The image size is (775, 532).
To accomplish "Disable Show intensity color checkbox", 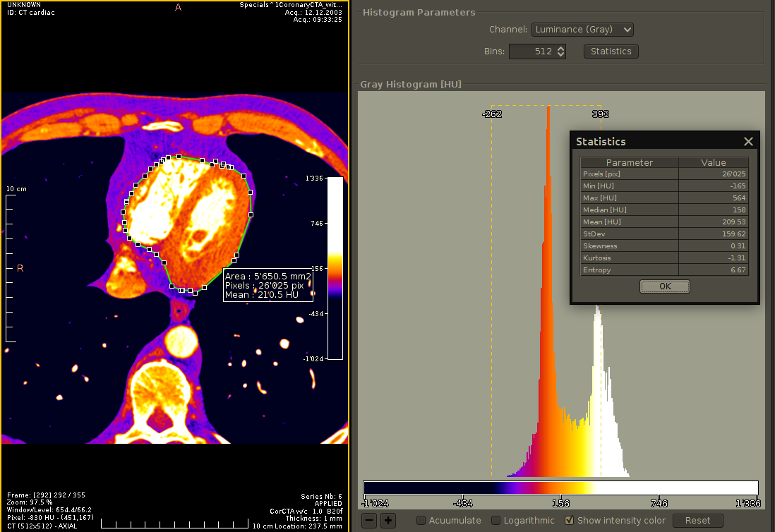I will [570, 521].
